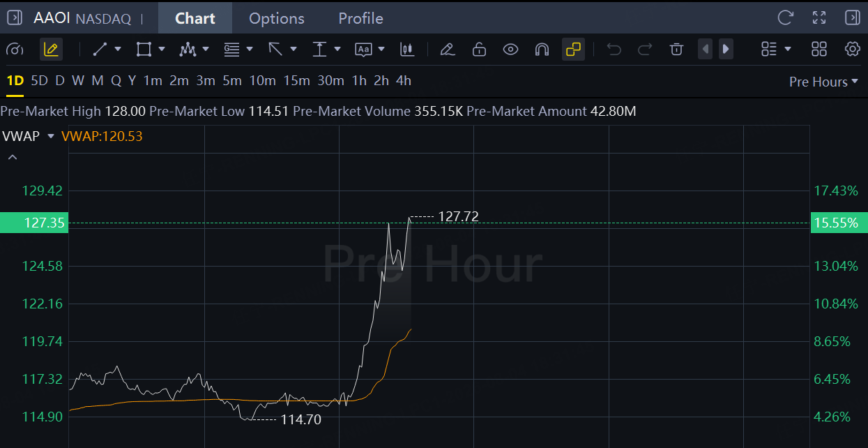Screen dimensions: 868x448
Task: Redo the drawing action
Action: pos(645,50)
